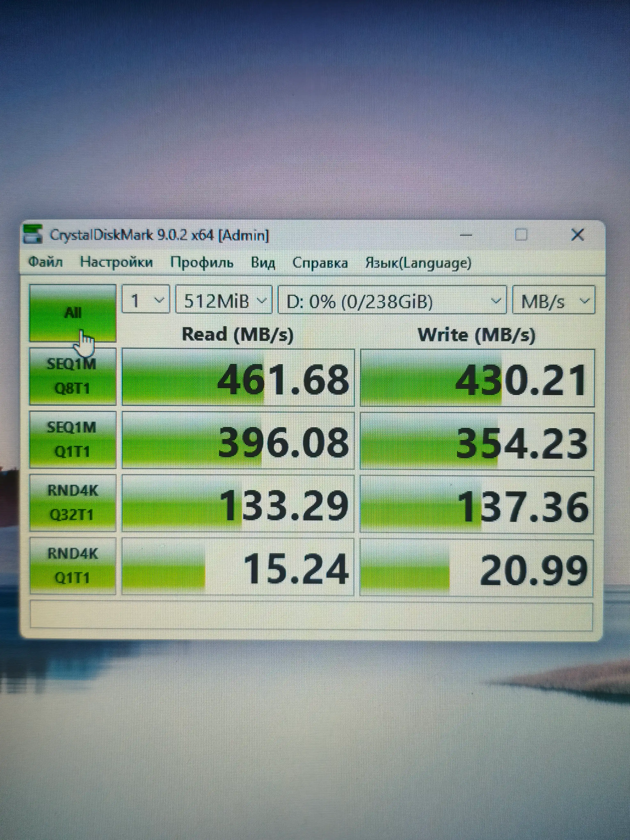
Task: Run the RND4K Q32T1 test
Action: click(x=73, y=502)
